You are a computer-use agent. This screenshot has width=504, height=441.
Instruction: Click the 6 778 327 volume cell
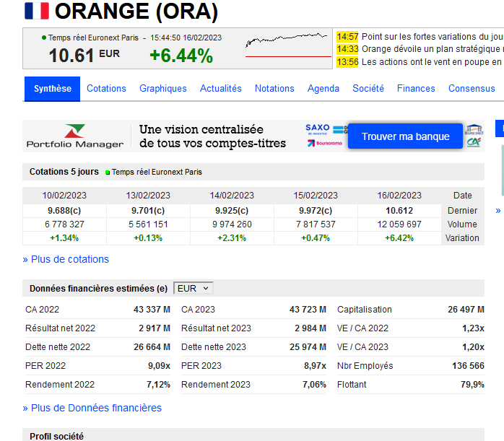tap(64, 224)
